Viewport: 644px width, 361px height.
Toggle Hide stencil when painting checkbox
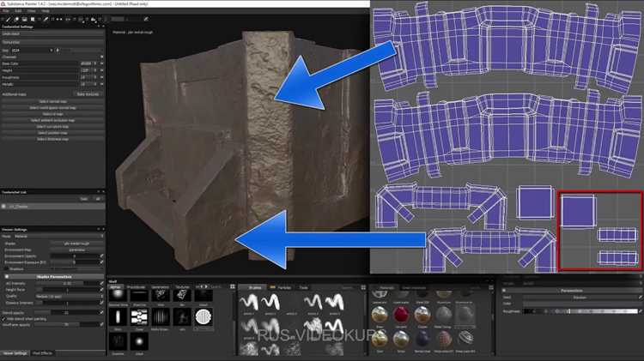coord(4,319)
